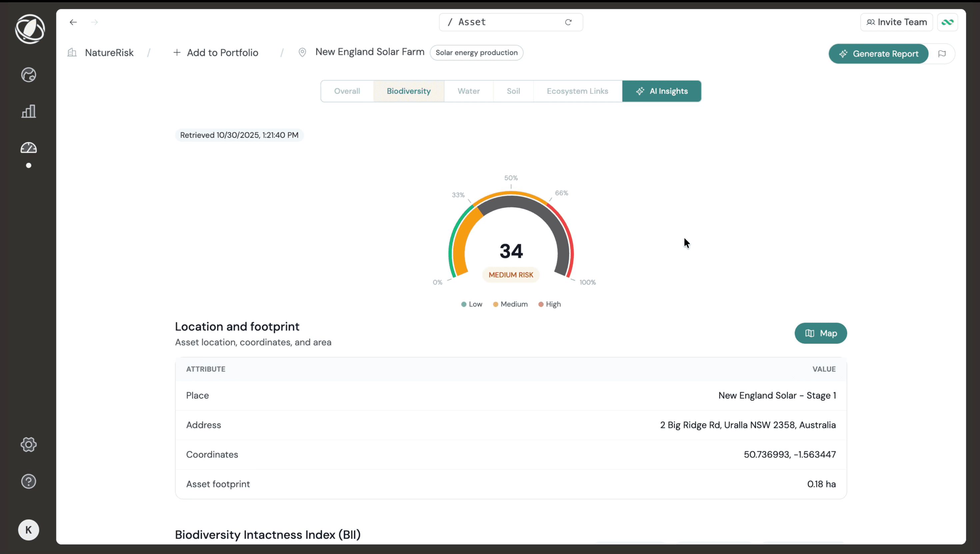The image size is (980, 554).
Task: Click the green wave icon top right
Action: click(x=947, y=22)
